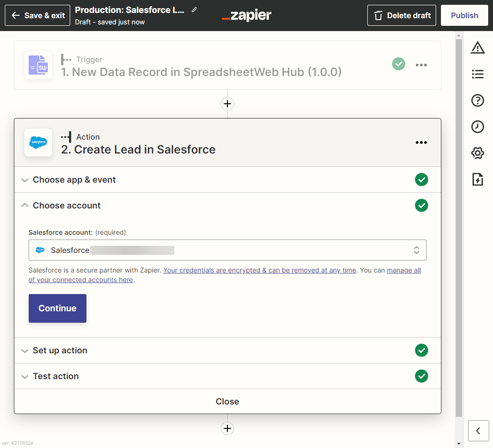Open the Salesforce account dropdown
Screen dimensions: 493x448
(227, 250)
